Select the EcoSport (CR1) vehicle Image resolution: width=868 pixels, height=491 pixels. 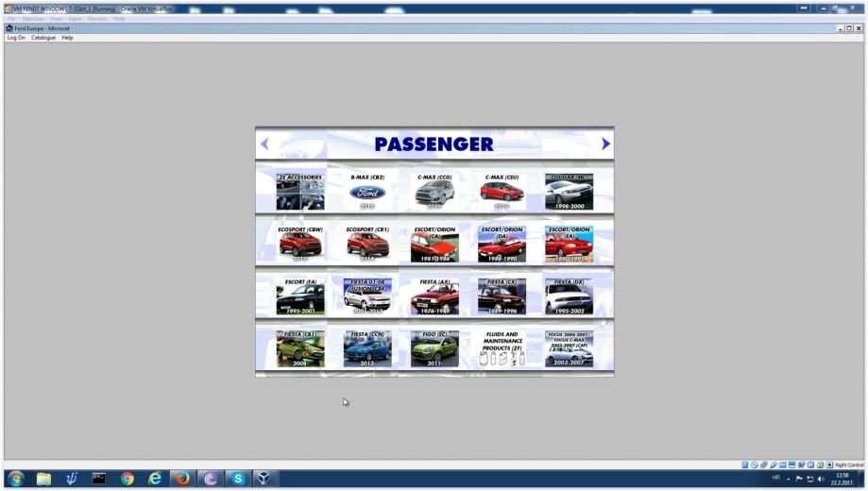point(367,244)
